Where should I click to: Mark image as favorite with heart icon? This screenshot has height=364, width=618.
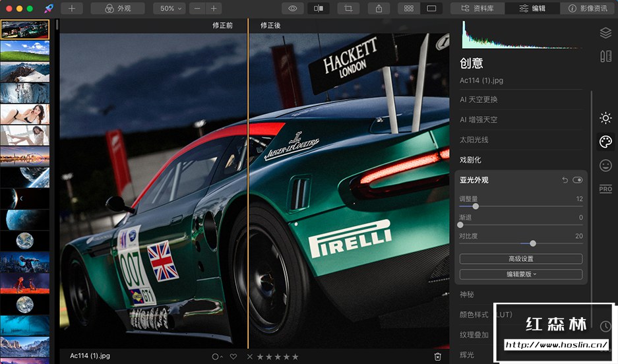click(233, 357)
